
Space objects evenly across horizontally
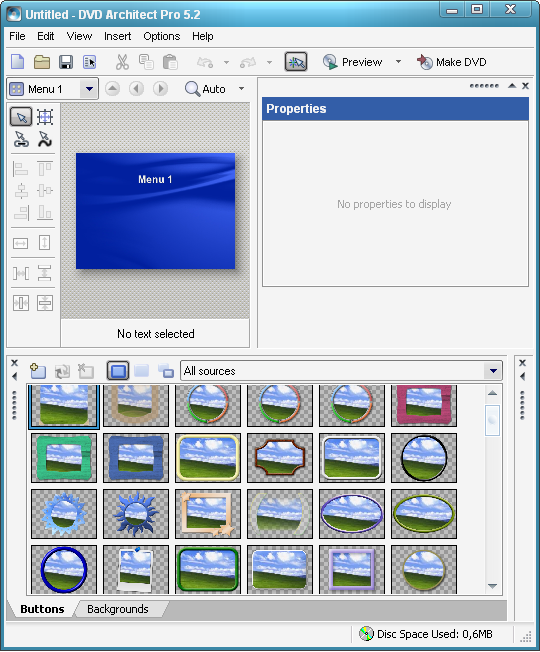tap(21, 273)
